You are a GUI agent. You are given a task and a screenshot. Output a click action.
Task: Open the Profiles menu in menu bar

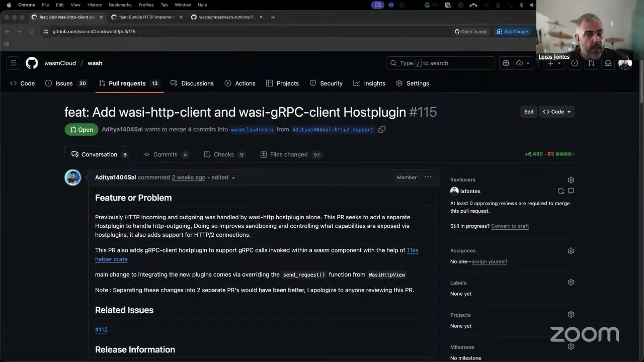[x=146, y=5]
